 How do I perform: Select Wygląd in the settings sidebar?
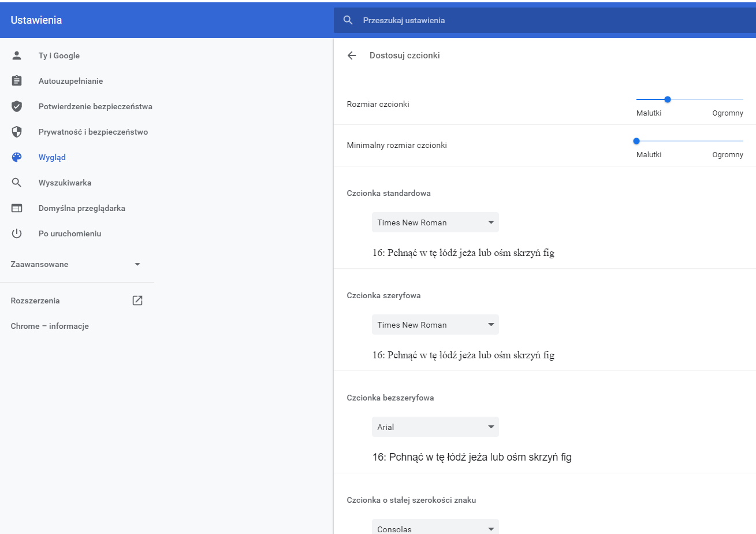52,157
